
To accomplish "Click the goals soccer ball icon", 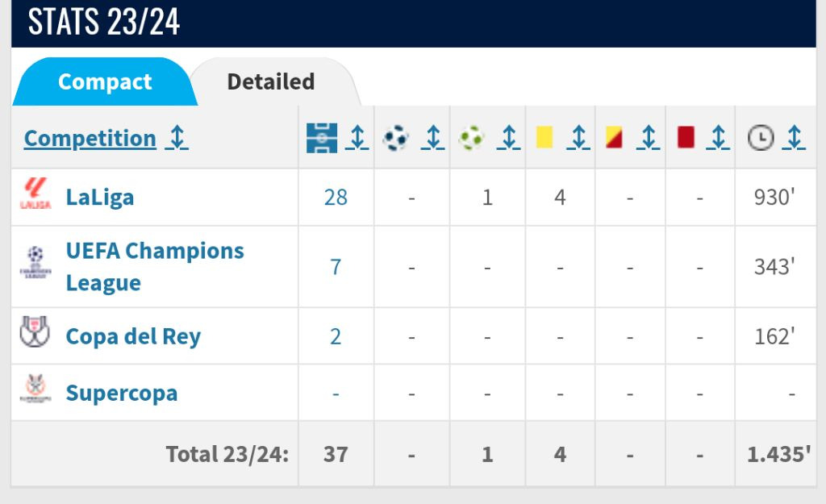I will [x=395, y=138].
